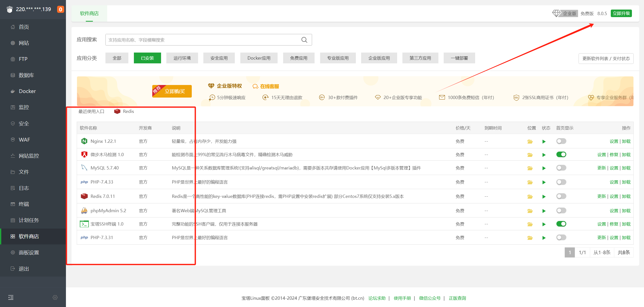The height and width of the screenshot is (307, 644).
Task: Click the search magnifier icon
Action: click(x=304, y=40)
